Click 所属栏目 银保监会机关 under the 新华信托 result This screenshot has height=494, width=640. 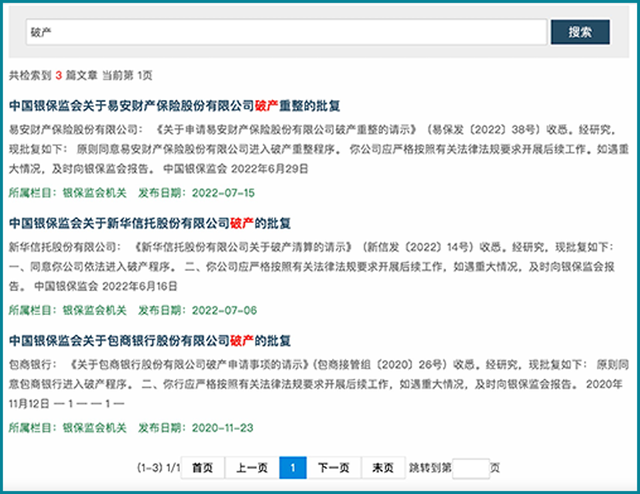tap(68, 310)
